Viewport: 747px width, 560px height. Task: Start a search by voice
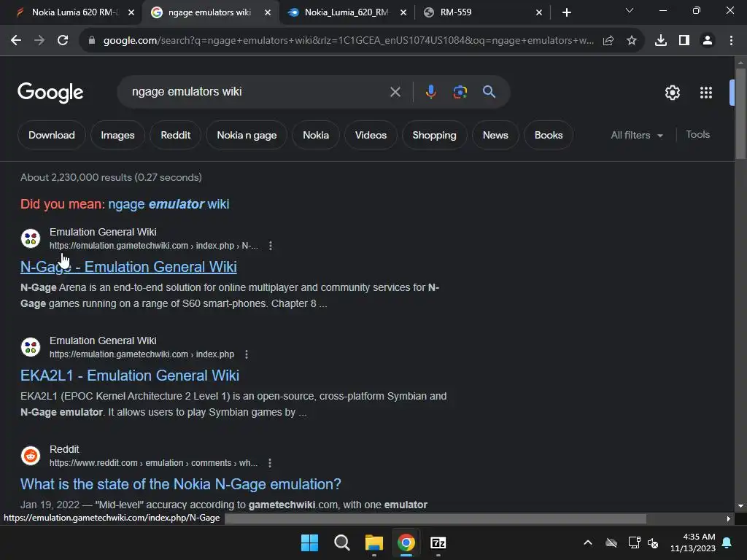point(430,92)
